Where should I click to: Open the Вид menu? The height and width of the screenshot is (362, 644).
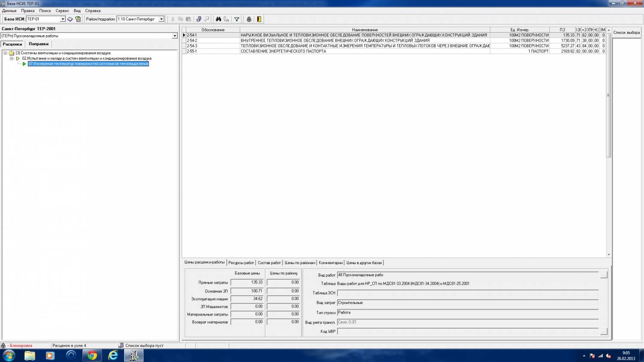[x=77, y=11]
